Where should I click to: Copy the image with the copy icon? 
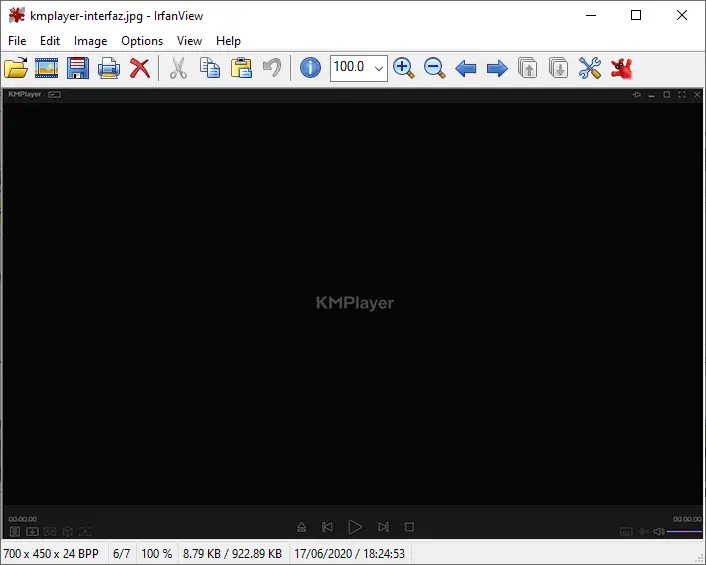tap(210, 68)
